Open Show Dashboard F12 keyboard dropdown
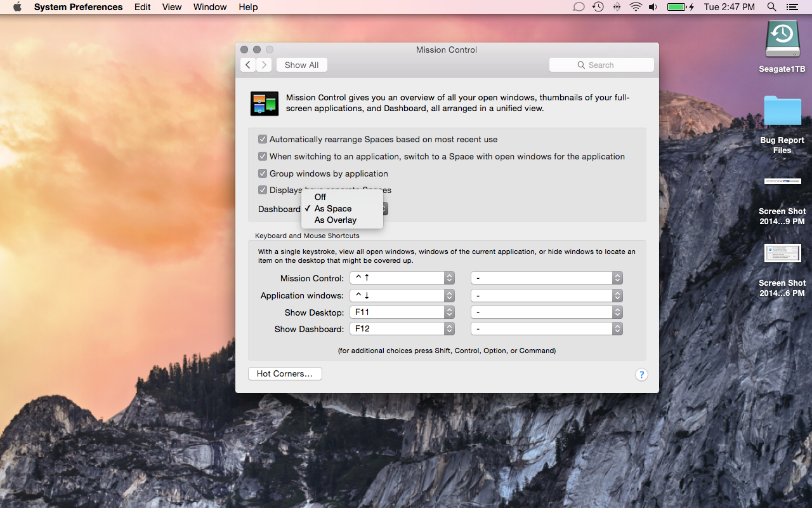The image size is (812, 508). click(x=403, y=329)
